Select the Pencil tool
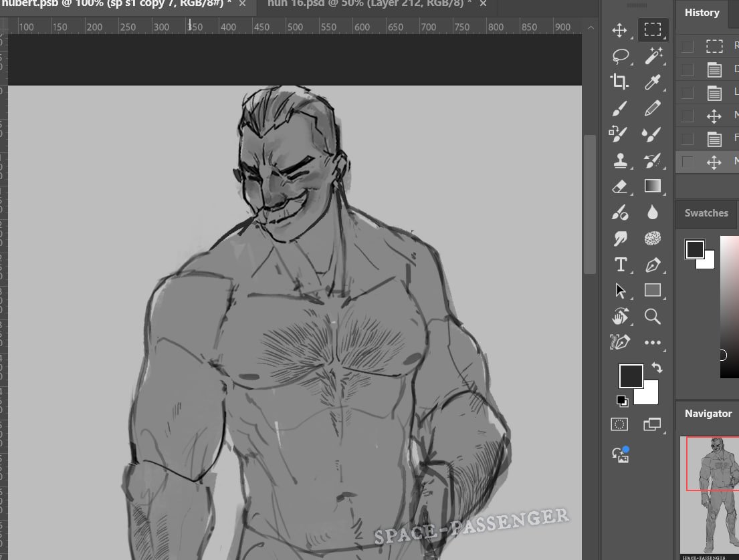This screenshot has height=560, width=739. (x=653, y=108)
